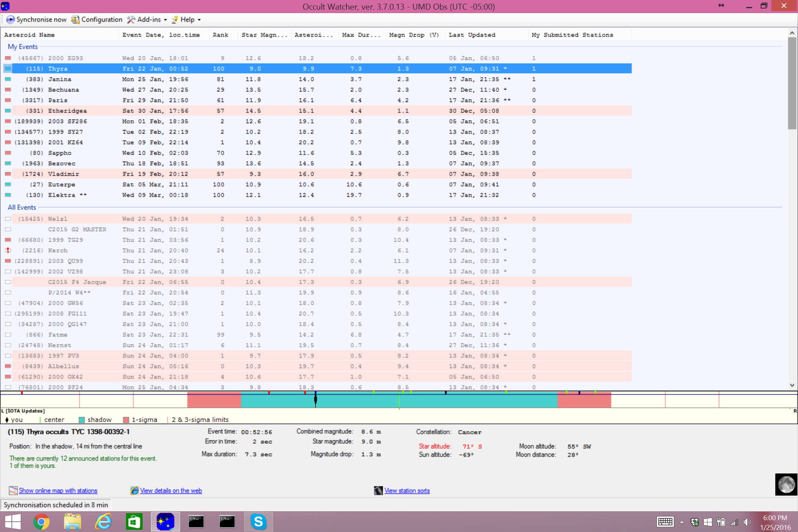Collapse the My Events group header
This screenshot has width=798, height=532.
tap(23, 47)
